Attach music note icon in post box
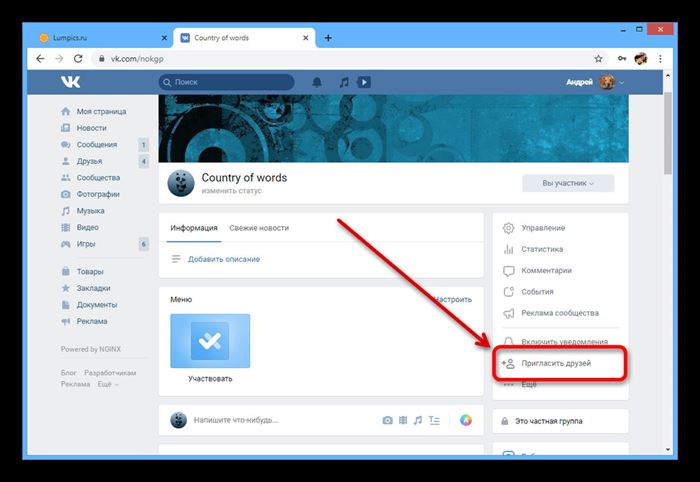This screenshot has width=700, height=482. click(418, 420)
